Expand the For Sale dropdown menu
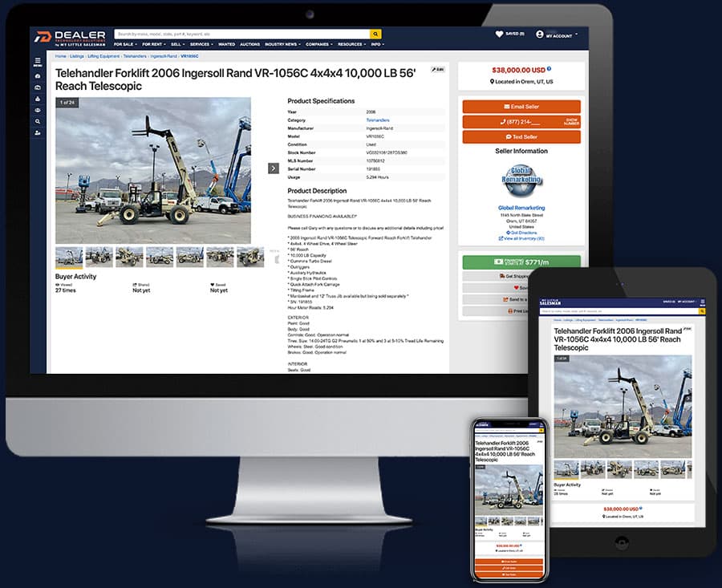This screenshot has width=722, height=588. (x=125, y=44)
